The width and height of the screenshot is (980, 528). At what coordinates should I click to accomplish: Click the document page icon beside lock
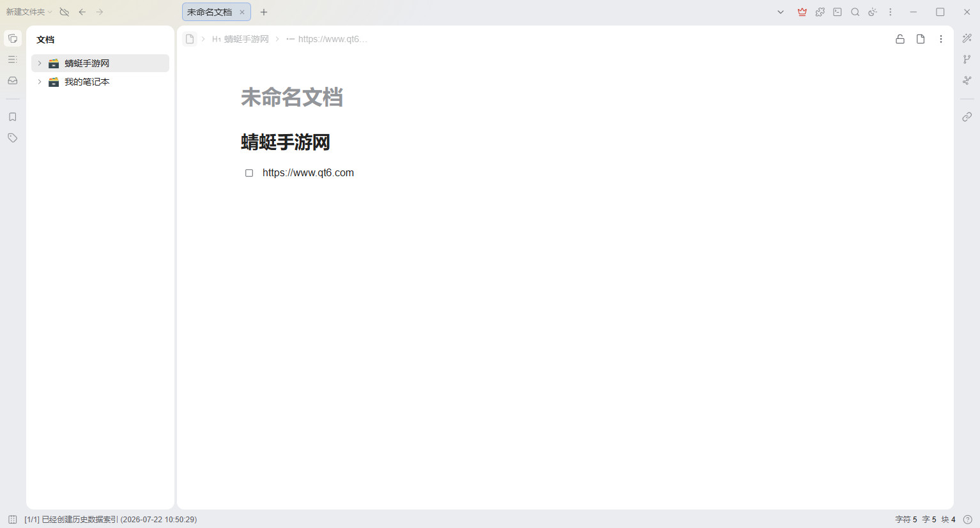click(921, 39)
